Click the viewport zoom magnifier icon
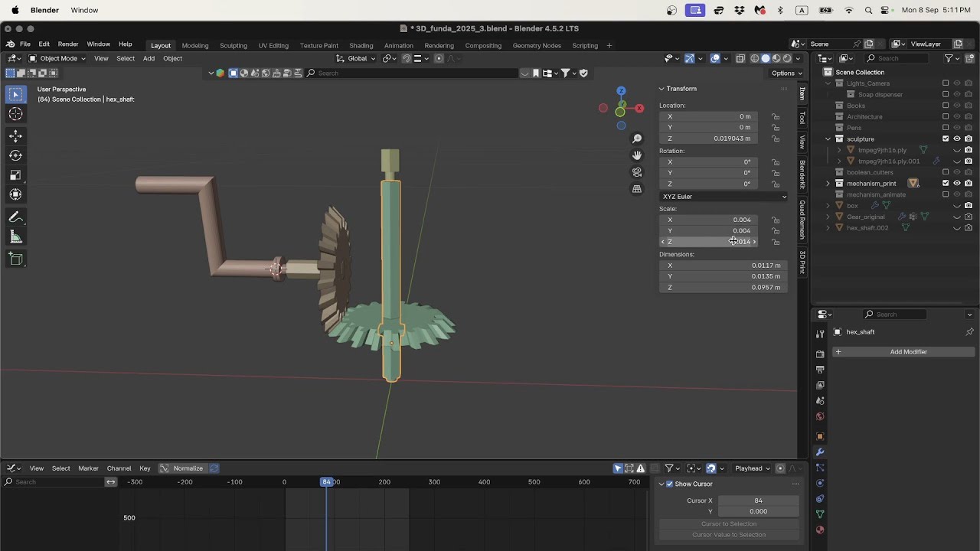Image resolution: width=980 pixels, height=551 pixels. click(x=637, y=139)
